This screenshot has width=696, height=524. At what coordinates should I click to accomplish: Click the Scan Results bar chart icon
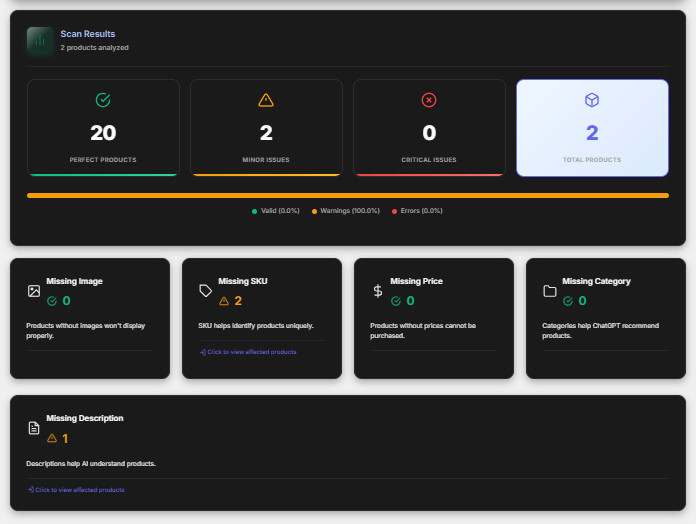[40, 40]
